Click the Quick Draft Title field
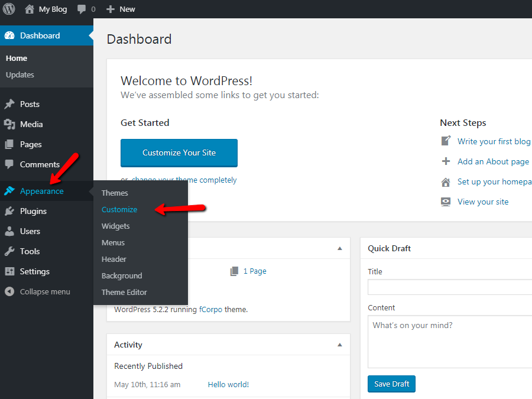This screenshot has height=399, width=532. click(x=450, y=287)
